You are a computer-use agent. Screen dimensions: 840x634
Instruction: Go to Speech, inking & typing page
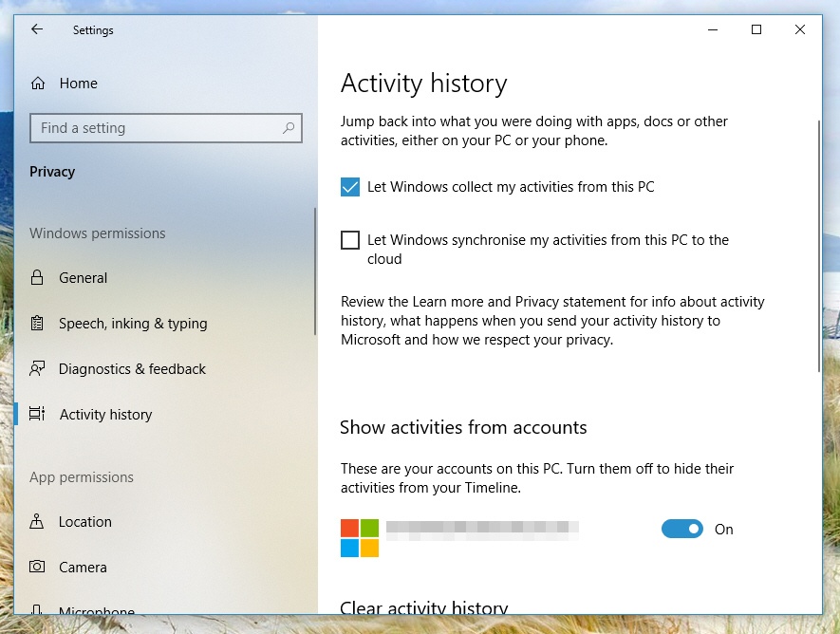(133, 324)
